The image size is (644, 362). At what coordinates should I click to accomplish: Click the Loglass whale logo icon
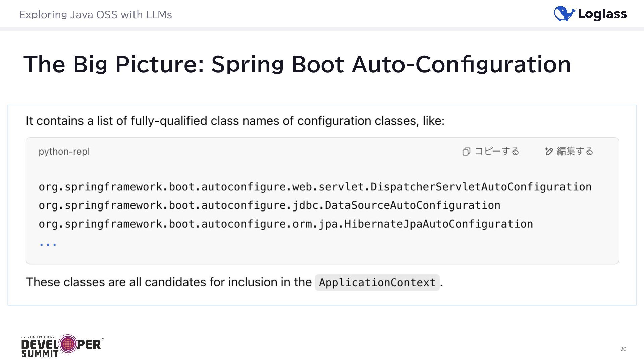[564, 14]
